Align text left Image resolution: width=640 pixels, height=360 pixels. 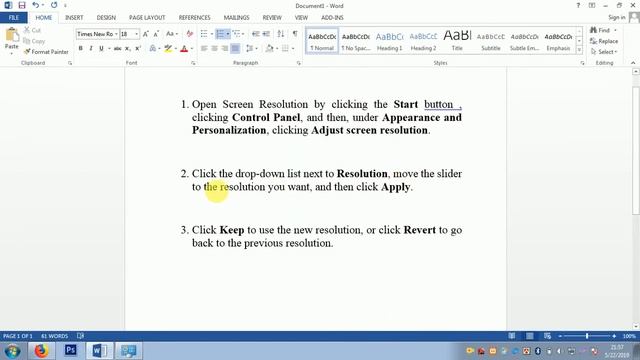tap(204, 49)
